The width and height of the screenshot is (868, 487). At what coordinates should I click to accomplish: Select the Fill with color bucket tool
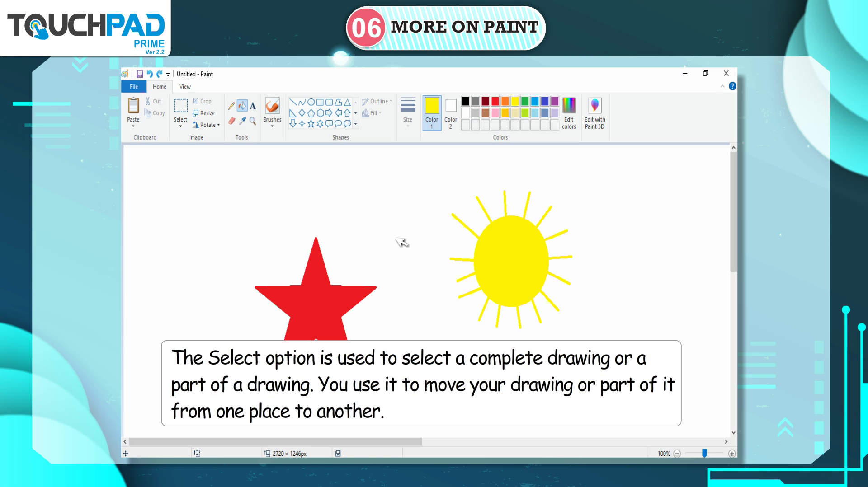click(242, 106)
